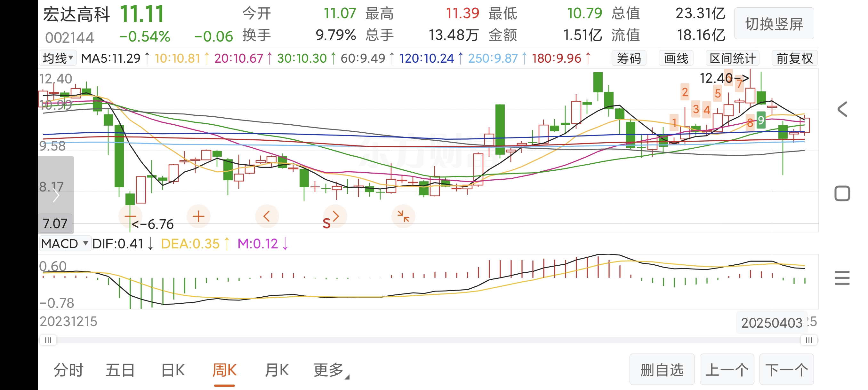Tap the Android home square button

click(x=842, y=193)
